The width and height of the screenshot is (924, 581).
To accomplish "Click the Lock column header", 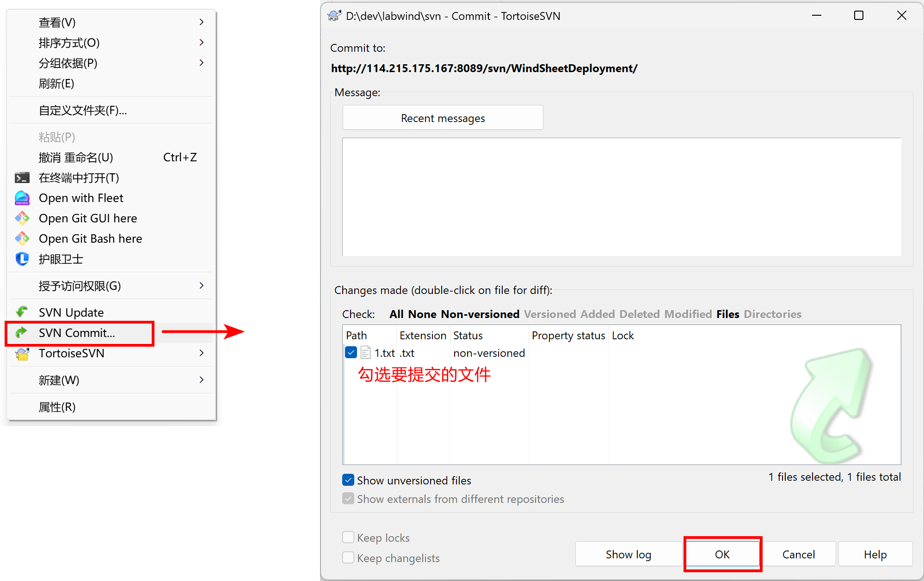I will coord(622,336).
